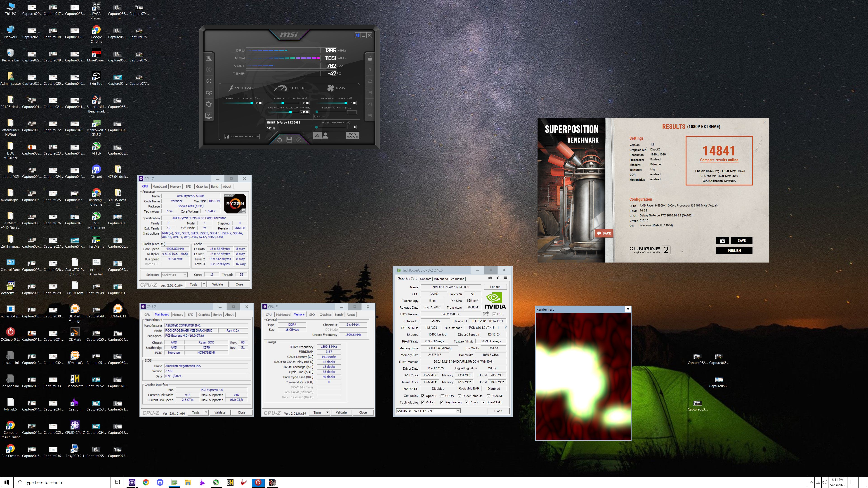Toggle DirectCompute checkbox in GPU-Z
868x488 pixels.
[x=459, y=396]
